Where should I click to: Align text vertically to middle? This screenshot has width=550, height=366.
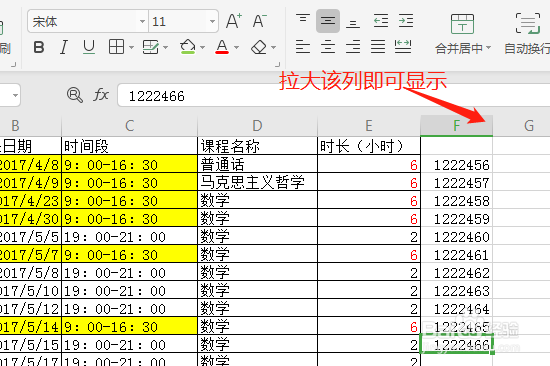click(328, 21)
